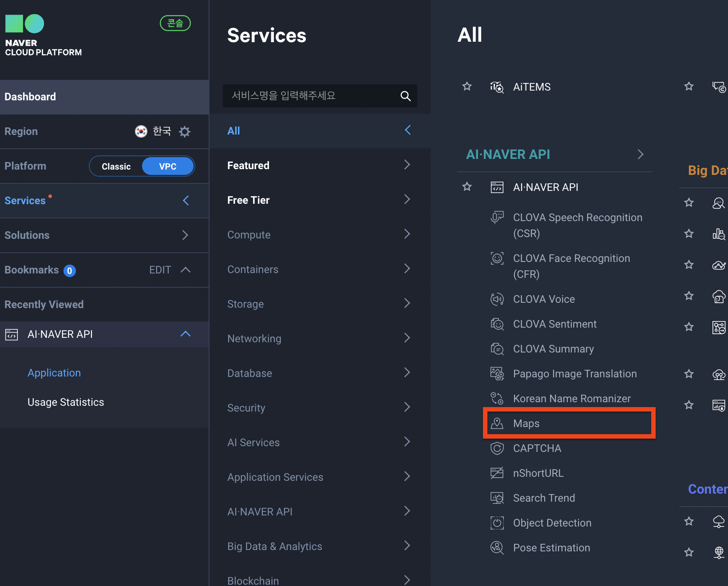Toggle star beside top-right cut-off service

coord(689,87)
